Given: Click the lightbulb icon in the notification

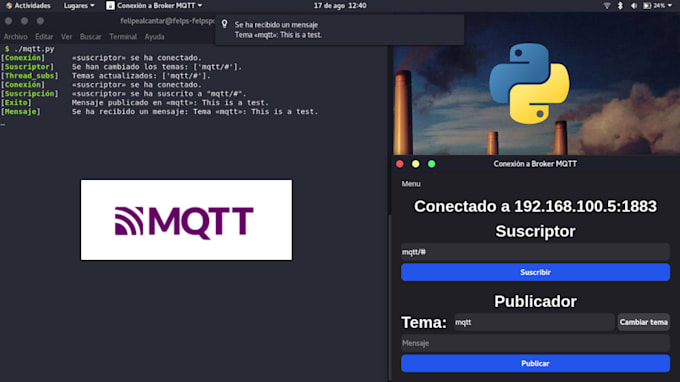Looking at the screenshot, I should click(225, 24).
